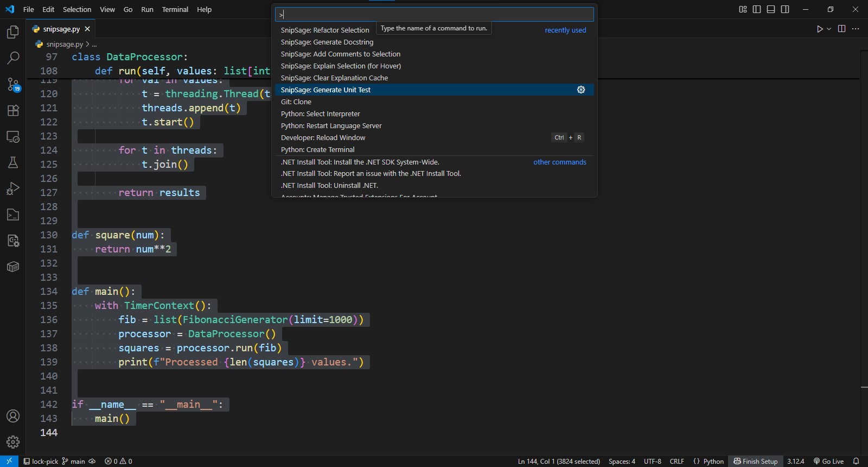Toggle the bottom panel visibility
Screen dimensions: 868x467
coord(771,9)
